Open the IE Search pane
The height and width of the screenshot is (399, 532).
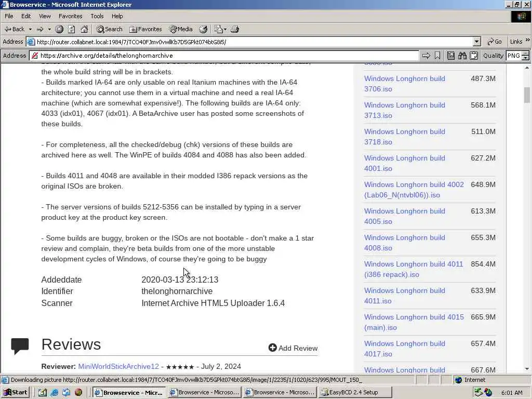click(x=109, y=29)
